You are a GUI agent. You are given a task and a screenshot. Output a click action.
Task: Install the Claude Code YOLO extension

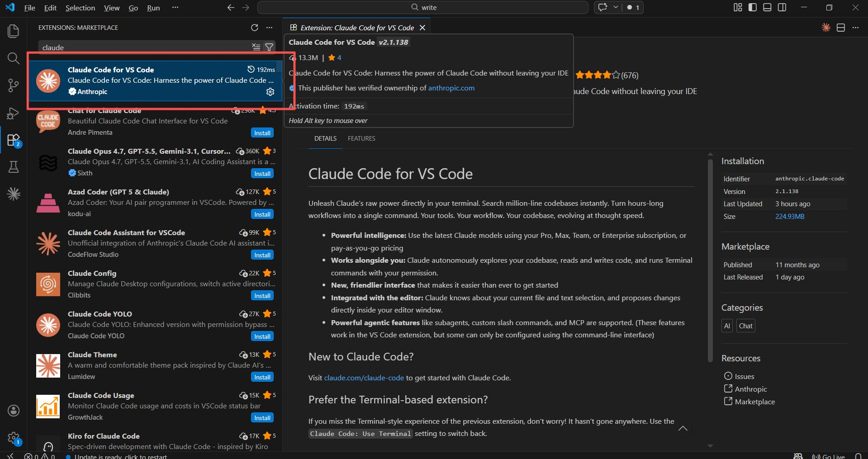tap(262, 336)
